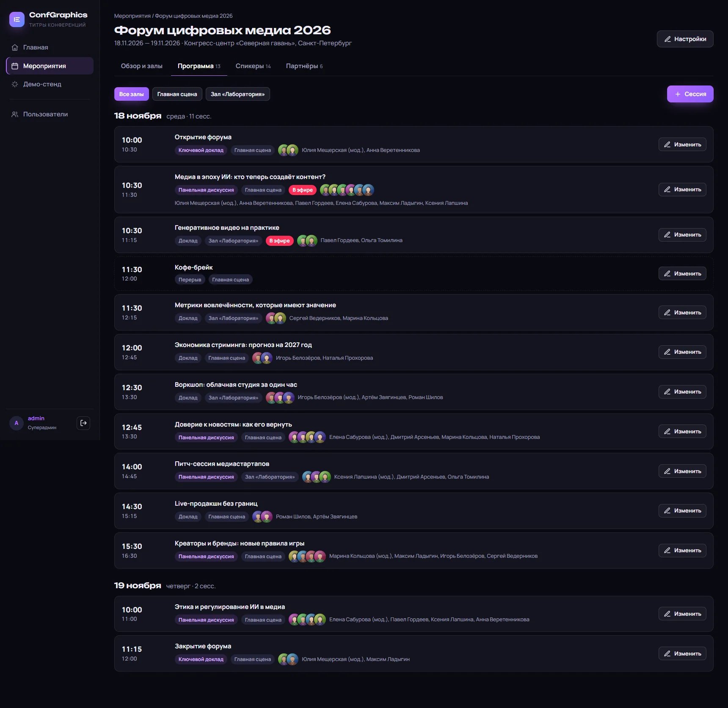Click the В эфире badge in Медиа в эпоху ИИ
This screenshot has width=728, height=708.
[x=303, y=190]
